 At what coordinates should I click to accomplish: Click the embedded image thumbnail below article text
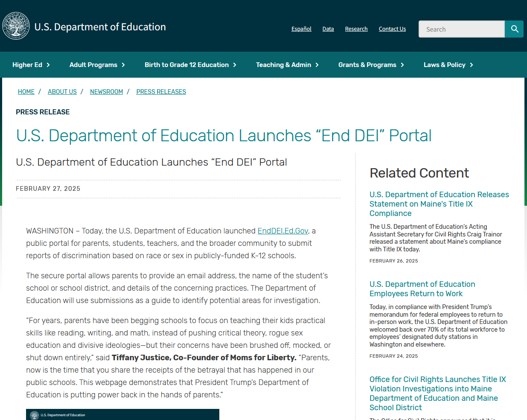[x=122, y=414]
